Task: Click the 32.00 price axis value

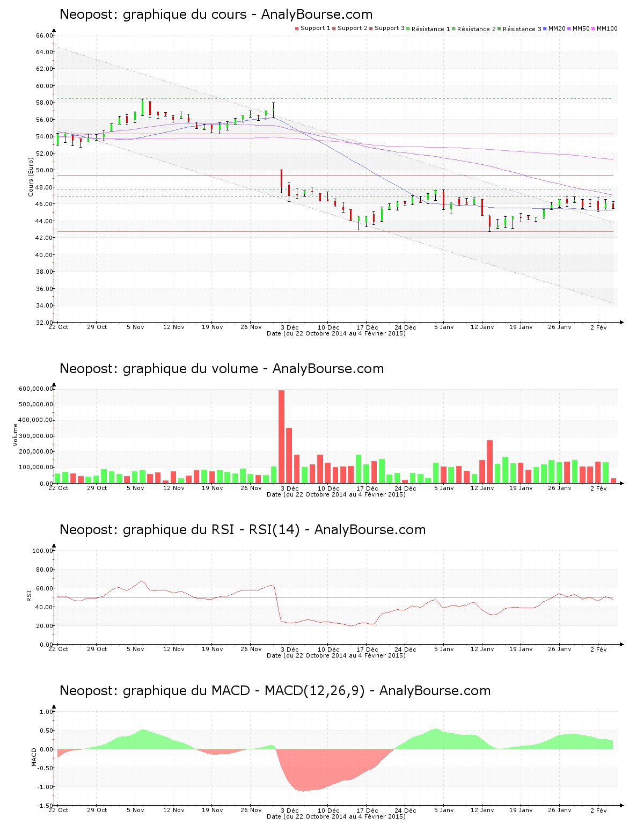Action: 45,323
